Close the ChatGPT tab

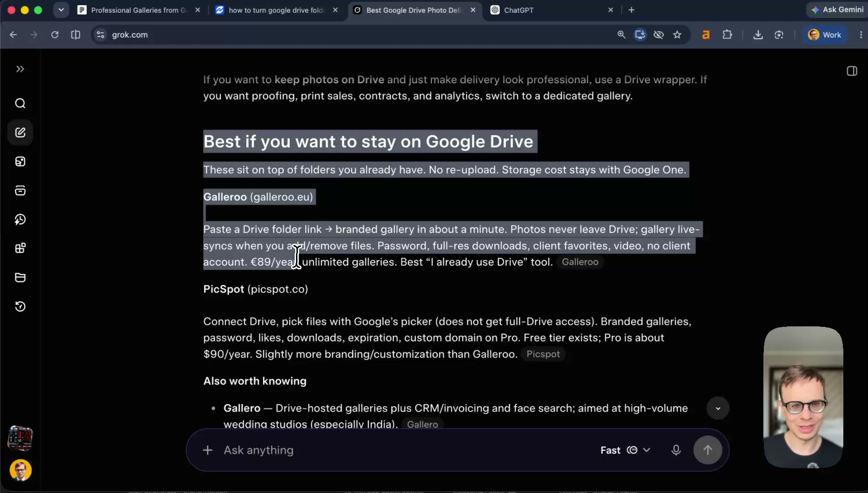[x=610, y=10]
